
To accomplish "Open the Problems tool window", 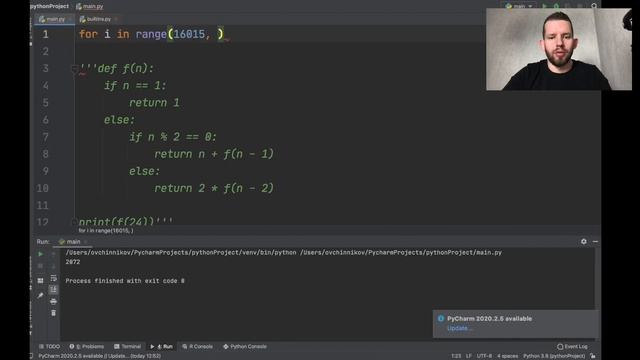I will point(87,347).
